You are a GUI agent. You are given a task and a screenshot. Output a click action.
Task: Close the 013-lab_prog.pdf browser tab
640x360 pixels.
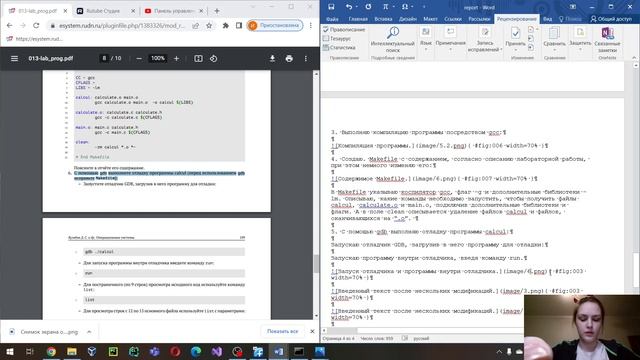(65, 11)
